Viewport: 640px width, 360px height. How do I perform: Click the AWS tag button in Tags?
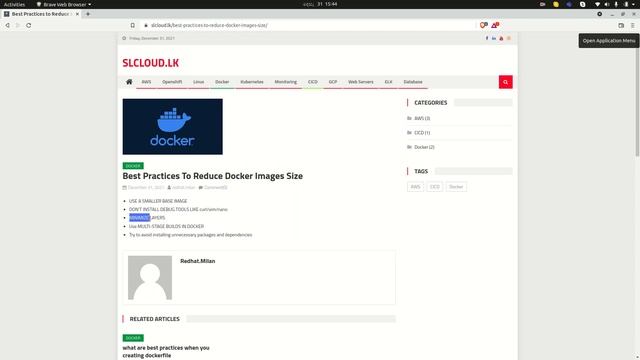click(416, 187)
